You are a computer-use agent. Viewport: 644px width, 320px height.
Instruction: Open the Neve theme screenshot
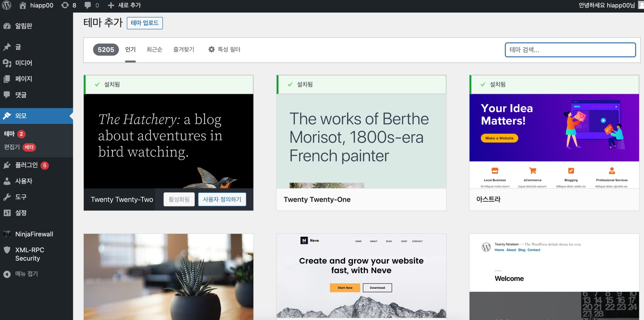(361, 276)
